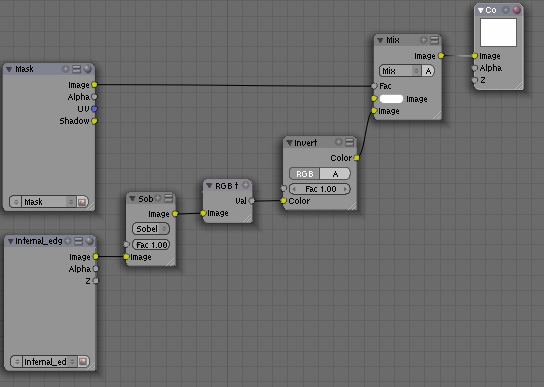Click the image browse icon beside Mask field
The width and height of the screenshot is (544, 387).
click(x=83, y=202)
